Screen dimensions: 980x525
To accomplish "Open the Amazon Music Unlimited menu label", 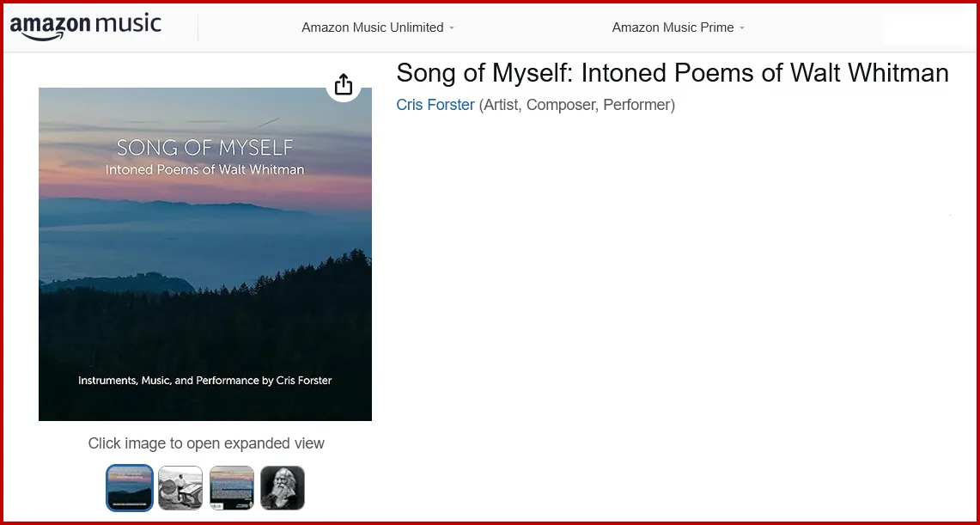I will 372,27.
